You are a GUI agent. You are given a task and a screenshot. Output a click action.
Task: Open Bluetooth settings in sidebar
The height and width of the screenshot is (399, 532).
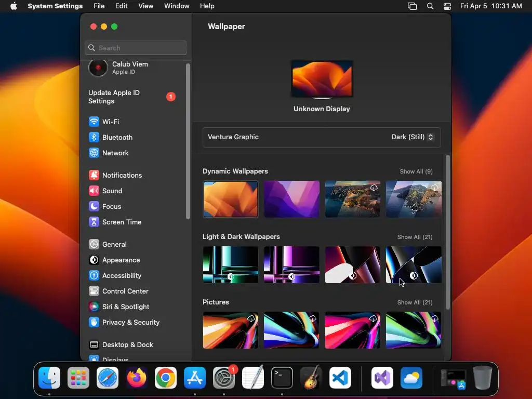111,137
